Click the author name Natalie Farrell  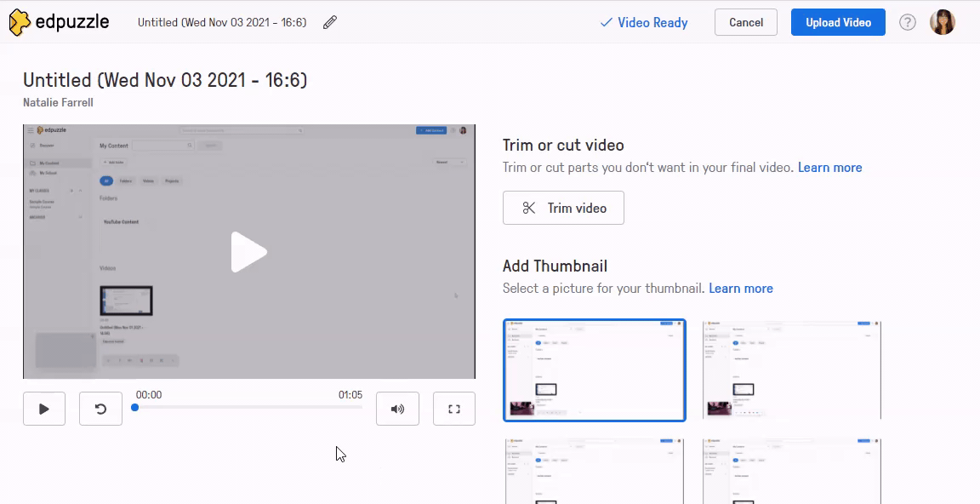point(58,102)
